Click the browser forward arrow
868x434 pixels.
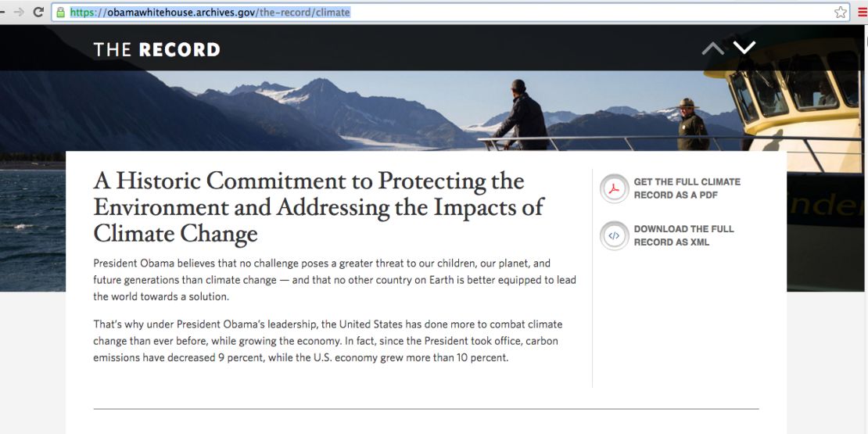[x=19, y=13]
